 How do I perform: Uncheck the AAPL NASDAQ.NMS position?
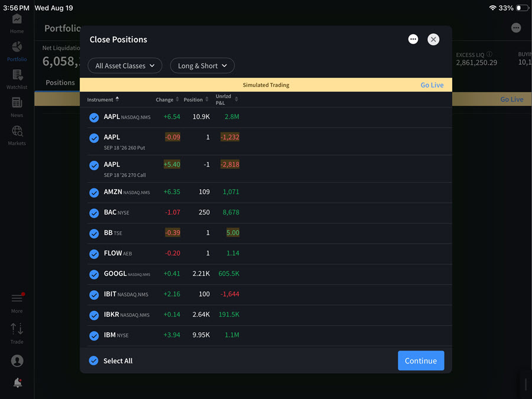point(94,118)
